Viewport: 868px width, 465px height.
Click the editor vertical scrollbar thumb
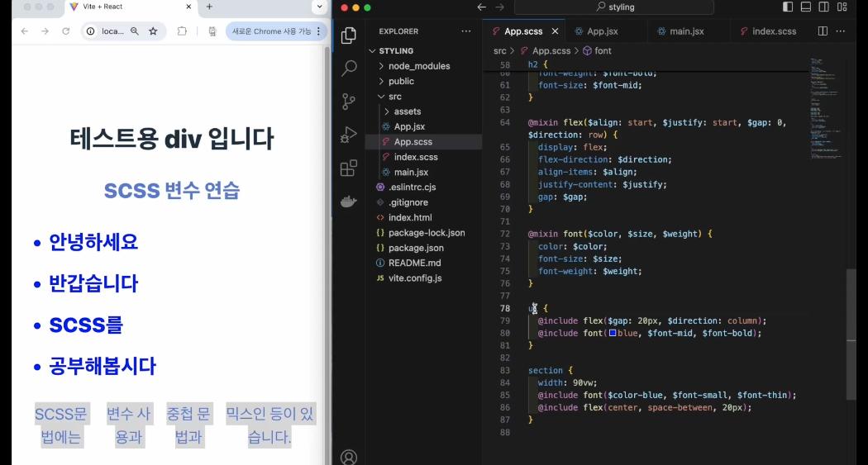tap(851, 334)
